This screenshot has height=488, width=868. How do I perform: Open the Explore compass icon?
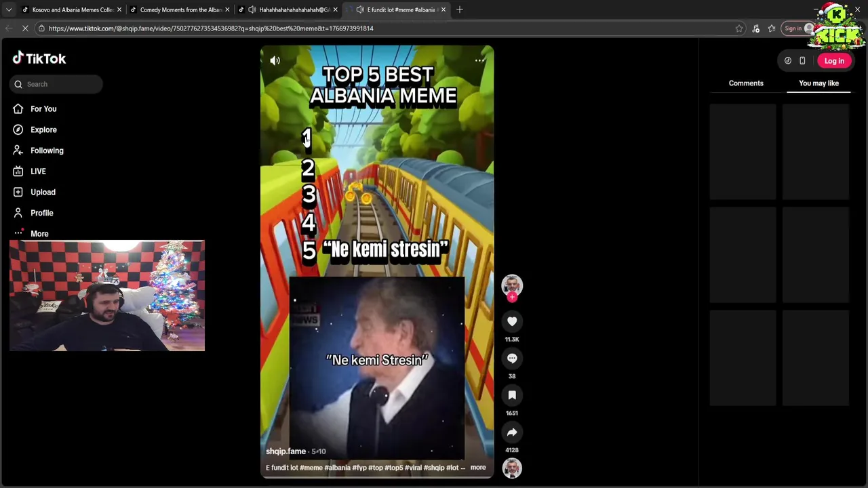click(18, 129)
